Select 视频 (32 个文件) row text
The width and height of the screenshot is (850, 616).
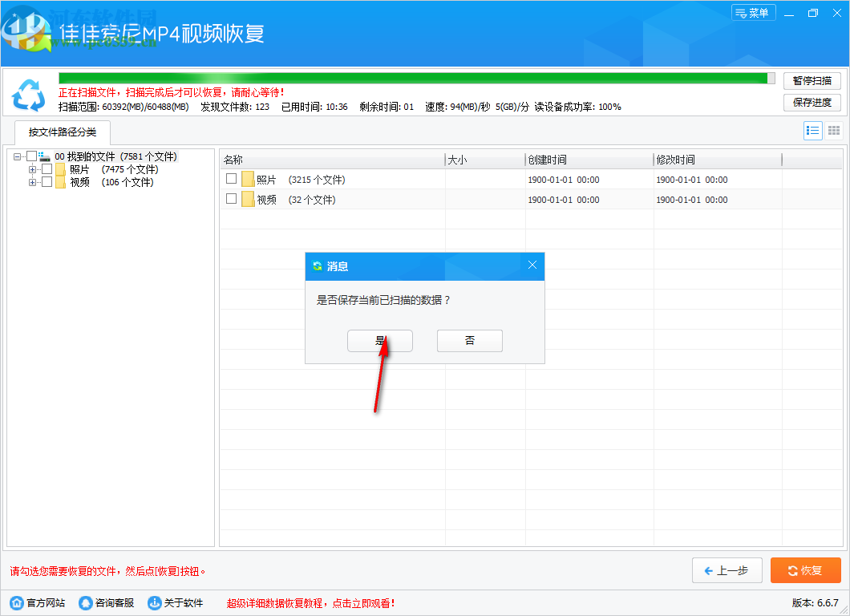pos(296,200)
